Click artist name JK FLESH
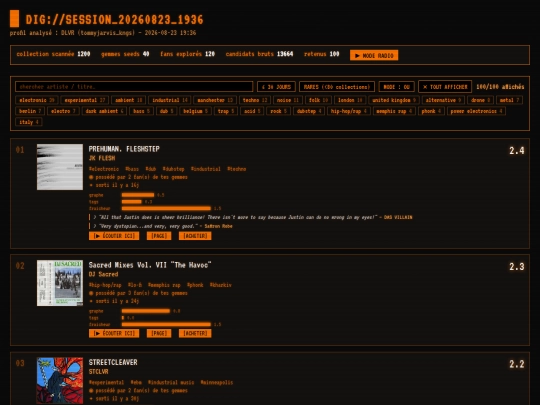540x405 pixels. [x=102, y=158]
